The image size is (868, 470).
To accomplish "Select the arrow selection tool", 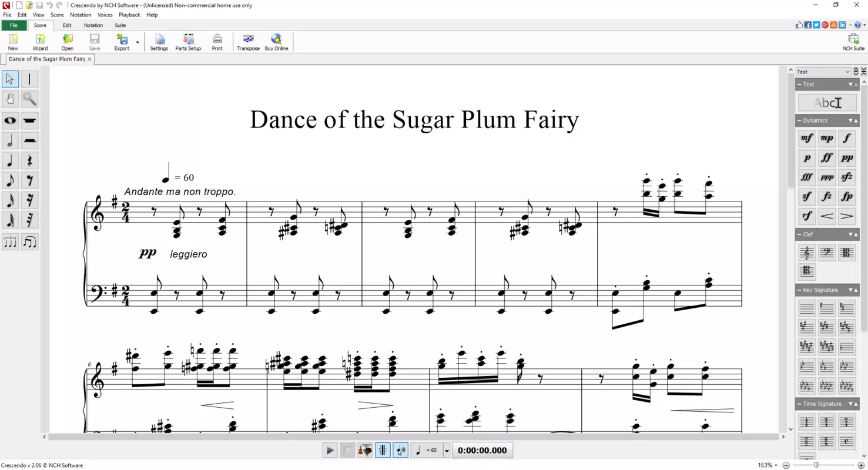I will coord(10,79).
